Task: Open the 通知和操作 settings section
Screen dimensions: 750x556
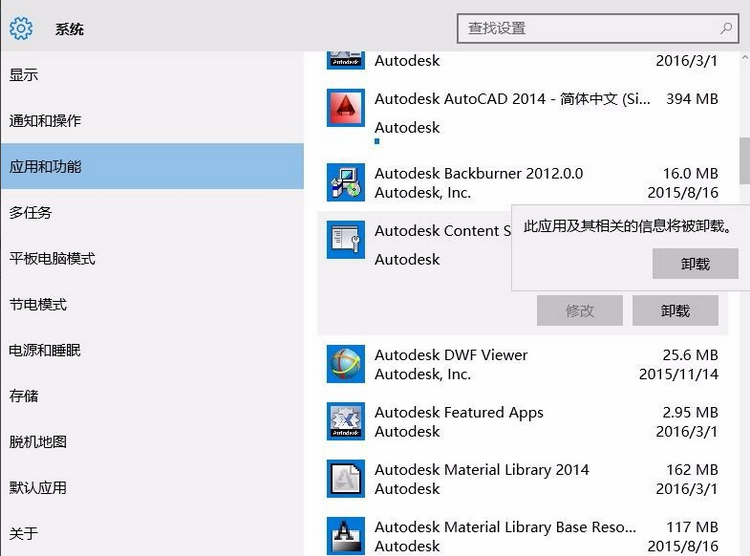Action: point(45,121)
